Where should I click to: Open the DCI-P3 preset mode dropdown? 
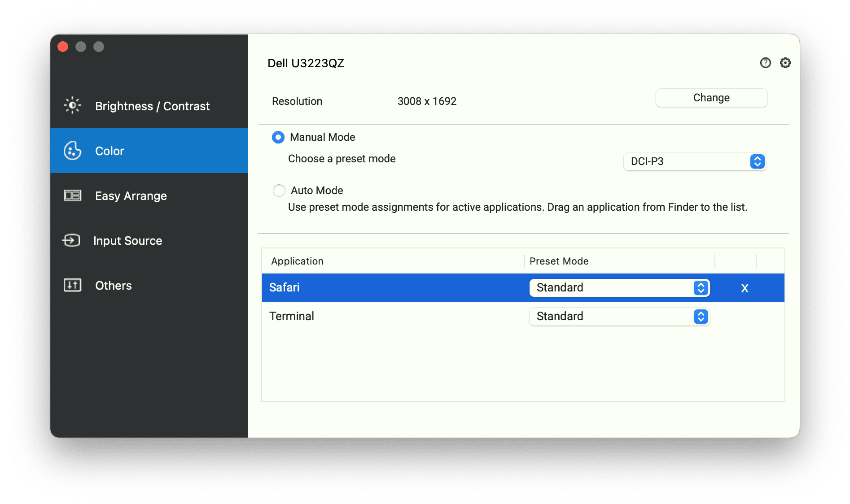coord(694,161)
